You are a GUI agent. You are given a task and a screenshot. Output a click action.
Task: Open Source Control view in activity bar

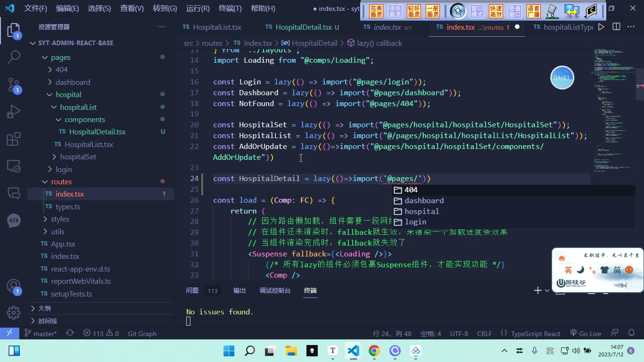[x=14, y=85]
